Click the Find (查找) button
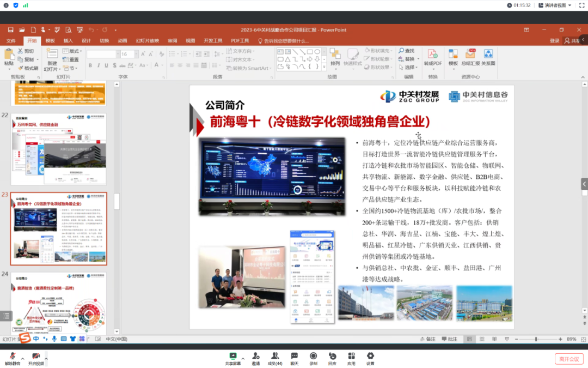The image size is (588, 368). click(407, 51)
